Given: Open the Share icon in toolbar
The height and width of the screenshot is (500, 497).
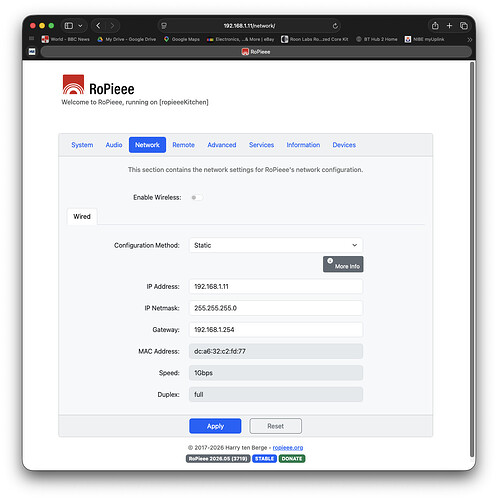Looking at the screenshot, I should [435, 25].
